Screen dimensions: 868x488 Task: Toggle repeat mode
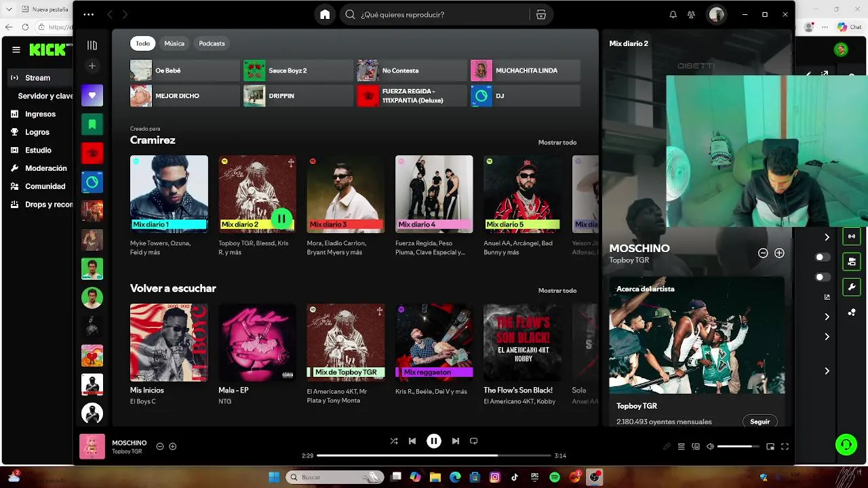[x=474, y=441]
